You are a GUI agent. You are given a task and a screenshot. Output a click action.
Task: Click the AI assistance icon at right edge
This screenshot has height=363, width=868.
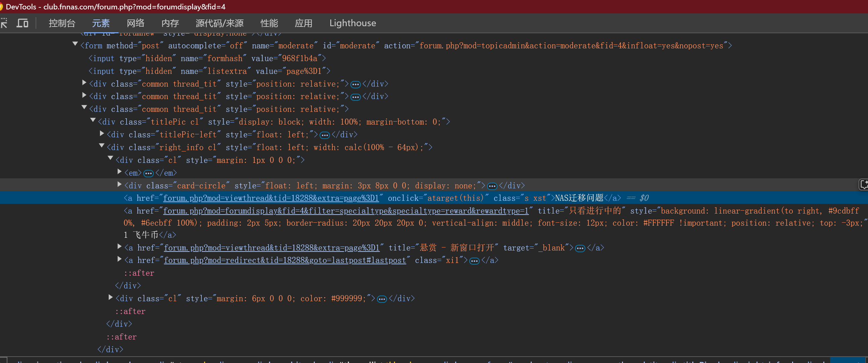pyautogui.click(x=863, y=184)
